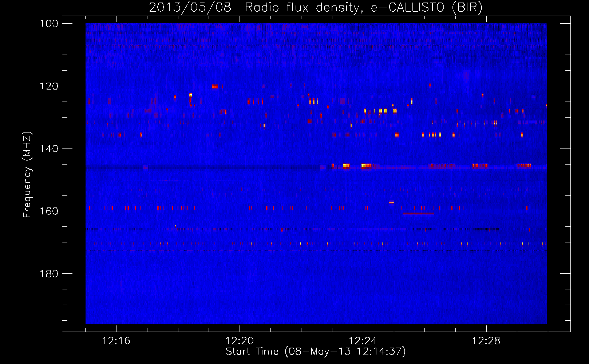Click the long red streak just below 160 MHz
The height and width of the screenshot is (364, 589).
tap(418, 214)
